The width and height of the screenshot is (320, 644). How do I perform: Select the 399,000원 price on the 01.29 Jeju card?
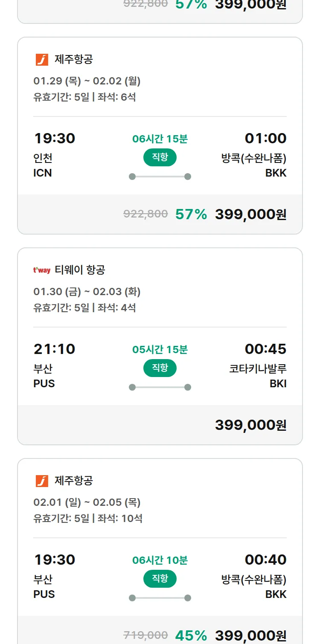[x=250, y=214]
